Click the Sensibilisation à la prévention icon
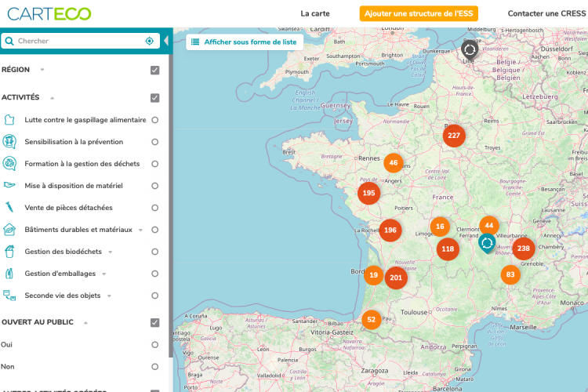 [9, 142]
